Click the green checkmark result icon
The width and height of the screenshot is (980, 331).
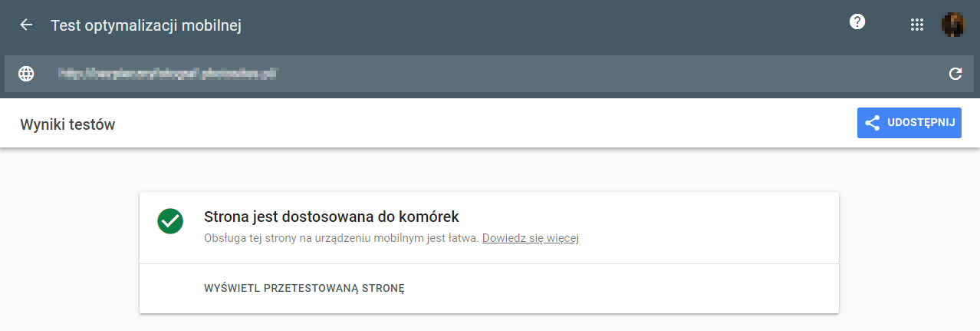click(170, 221)
